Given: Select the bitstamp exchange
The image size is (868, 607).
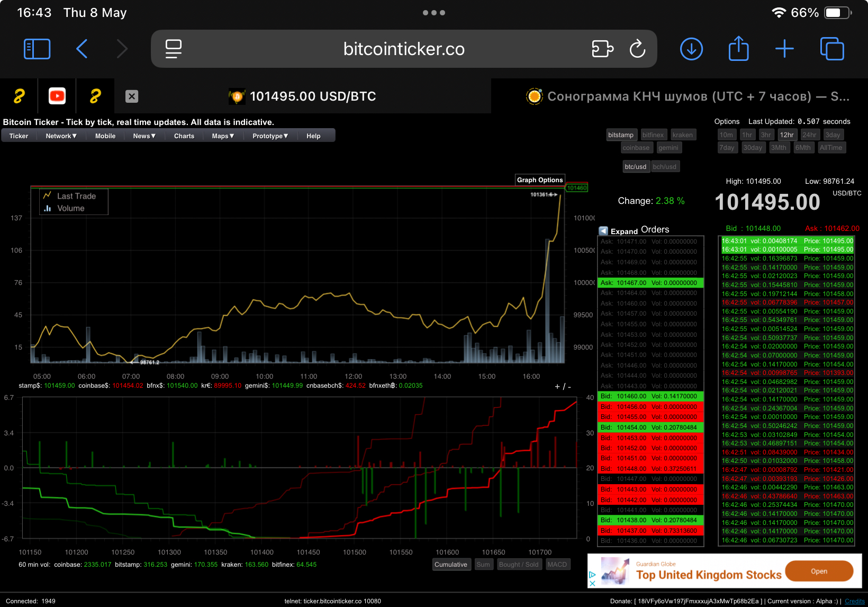Looking at the screenshot, I should click(x=621, y=135).
